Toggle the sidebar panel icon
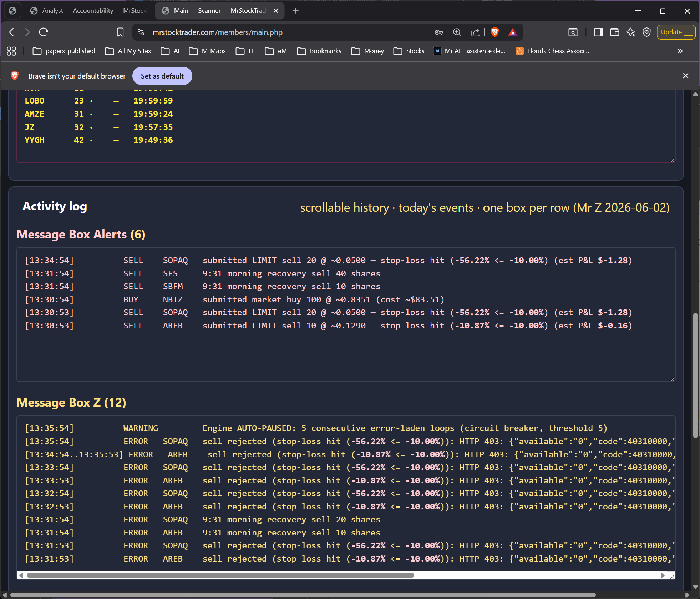Viewport: 700px width, 599px height. (x=598, y=32)
